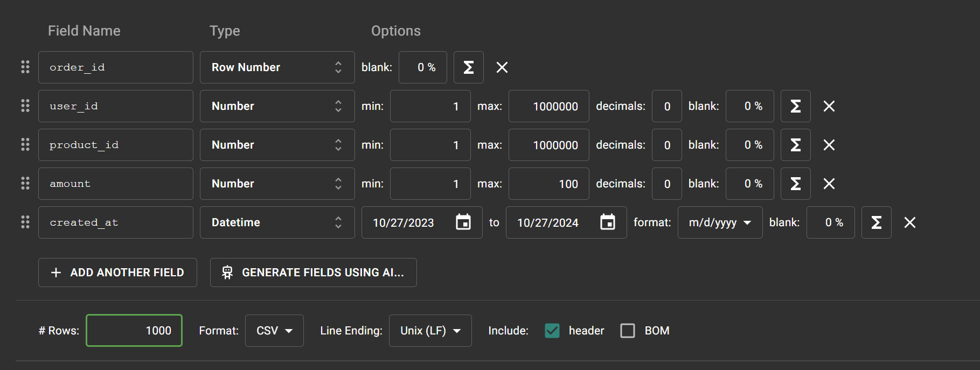980x370 pixels.
Task: Change the Number type for user_id
Action: [x=277, y=106]
